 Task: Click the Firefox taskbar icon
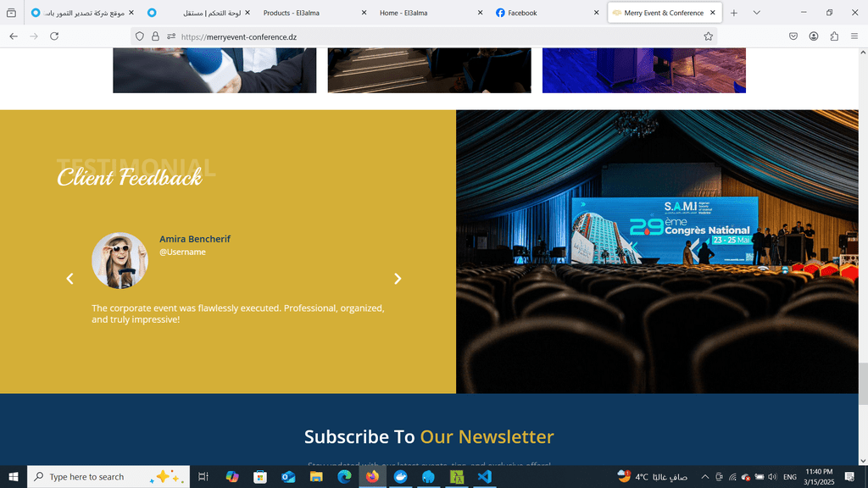pyautogui.click(x=373, y=476)
